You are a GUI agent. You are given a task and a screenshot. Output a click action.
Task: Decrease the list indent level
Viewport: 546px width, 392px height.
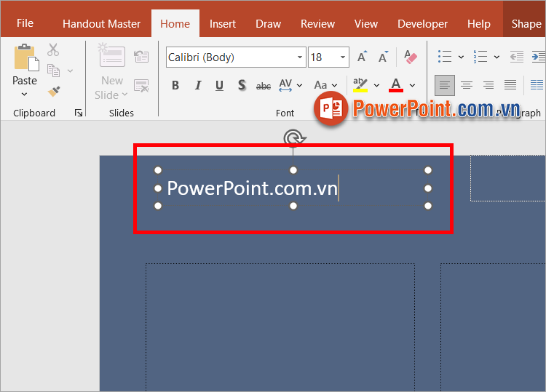pyautogui.click(x=517, y=56)
